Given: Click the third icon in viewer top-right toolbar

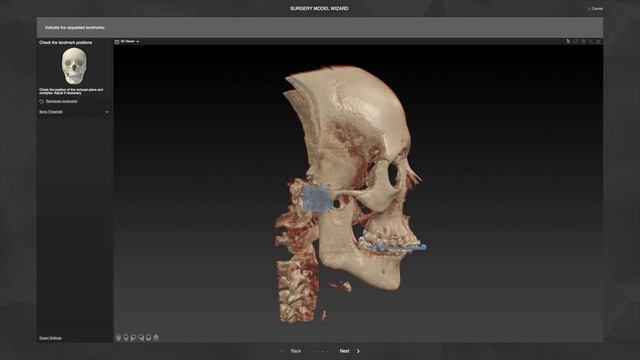Looking at the screenshot, I should tap(583, 41).
